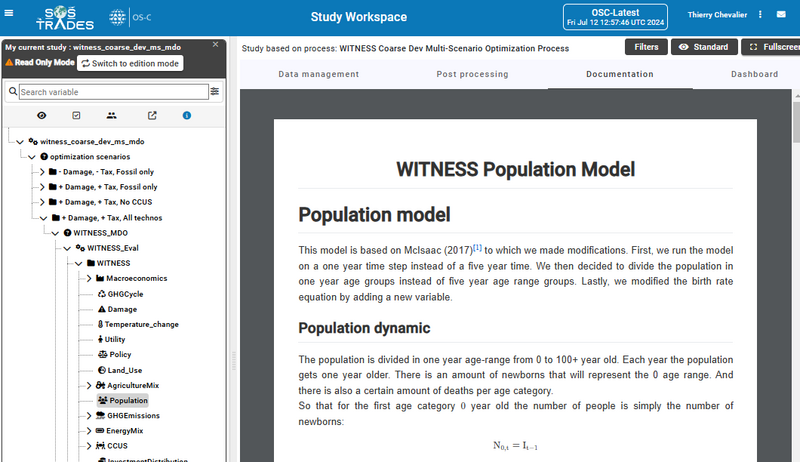
Task: Click the Switch to edition mode button
Action: (130, 63)
